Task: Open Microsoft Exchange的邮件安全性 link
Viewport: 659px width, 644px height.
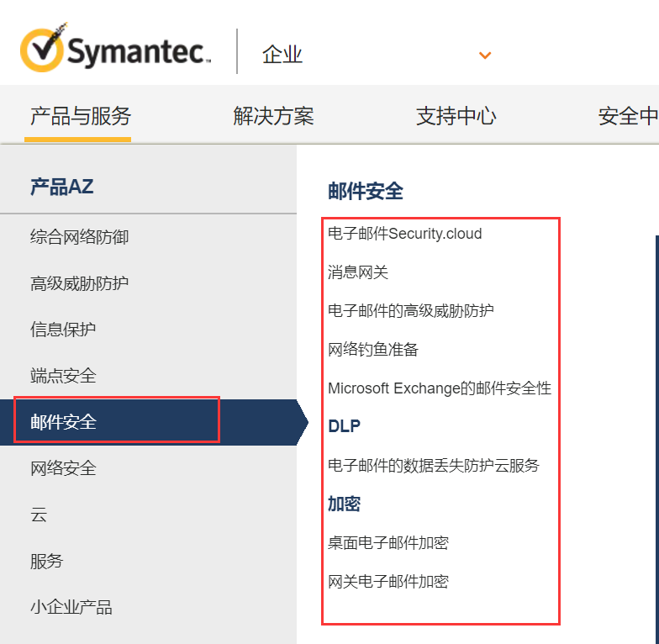Action: coord(439,388)
